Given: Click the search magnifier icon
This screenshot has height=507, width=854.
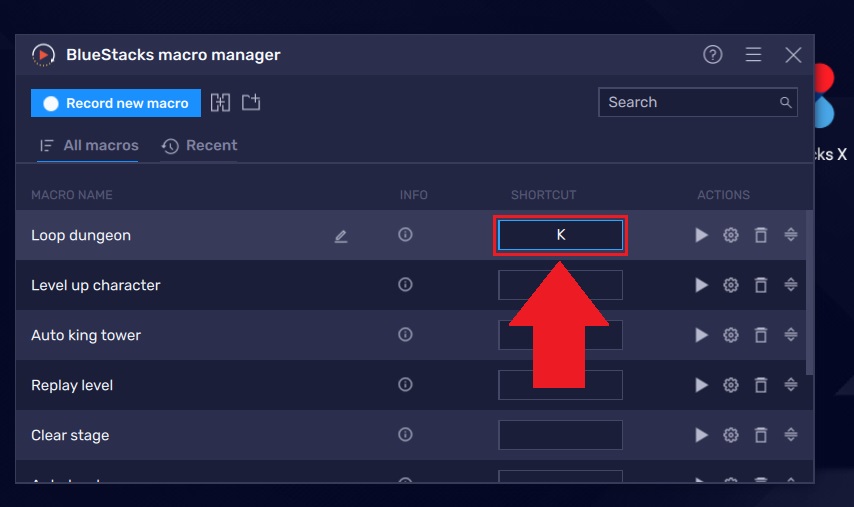Looking at the screenshot, I should coord(785,102).
